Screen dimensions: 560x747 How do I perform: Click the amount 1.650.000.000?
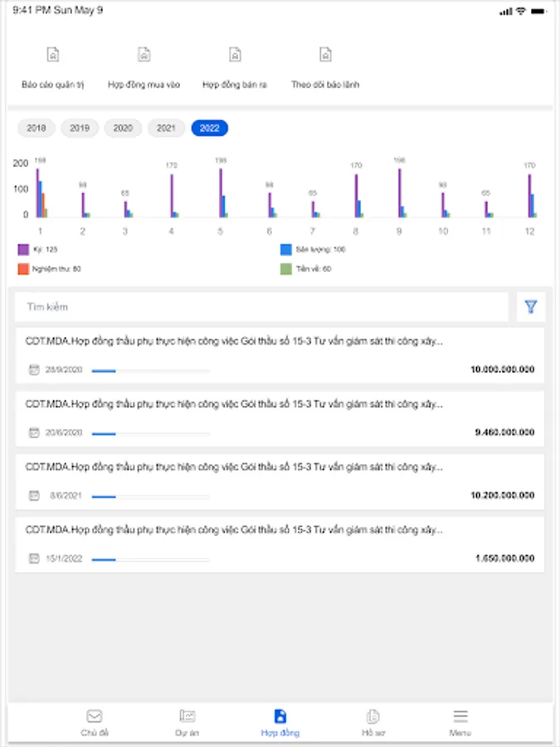(x=504, y=559)
